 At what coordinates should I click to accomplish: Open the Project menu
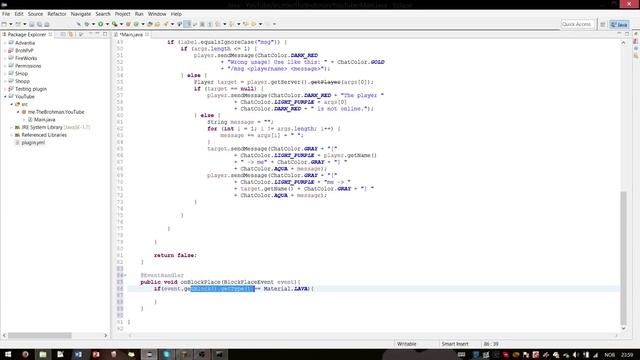point(122,14)
